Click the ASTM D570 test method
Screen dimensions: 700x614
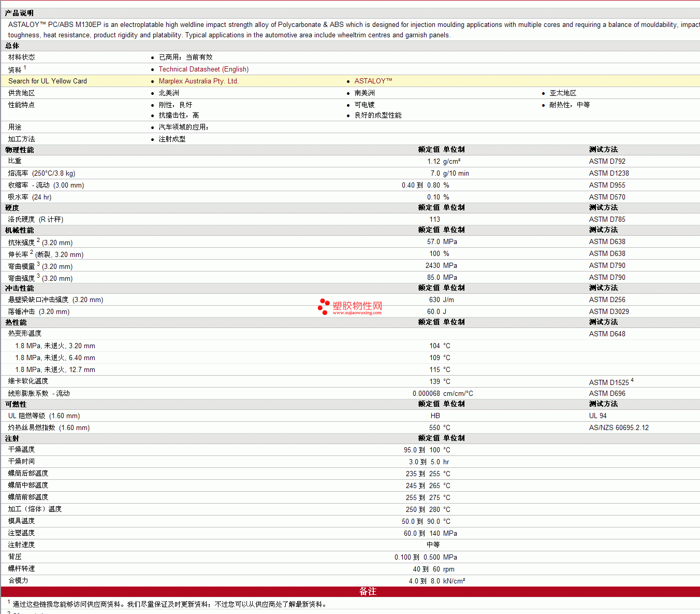[x=607, y=197]
